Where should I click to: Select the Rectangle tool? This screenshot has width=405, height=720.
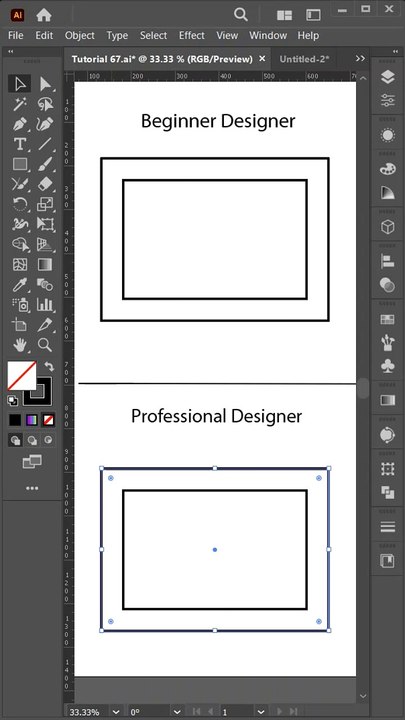click(x=20, y=164)
